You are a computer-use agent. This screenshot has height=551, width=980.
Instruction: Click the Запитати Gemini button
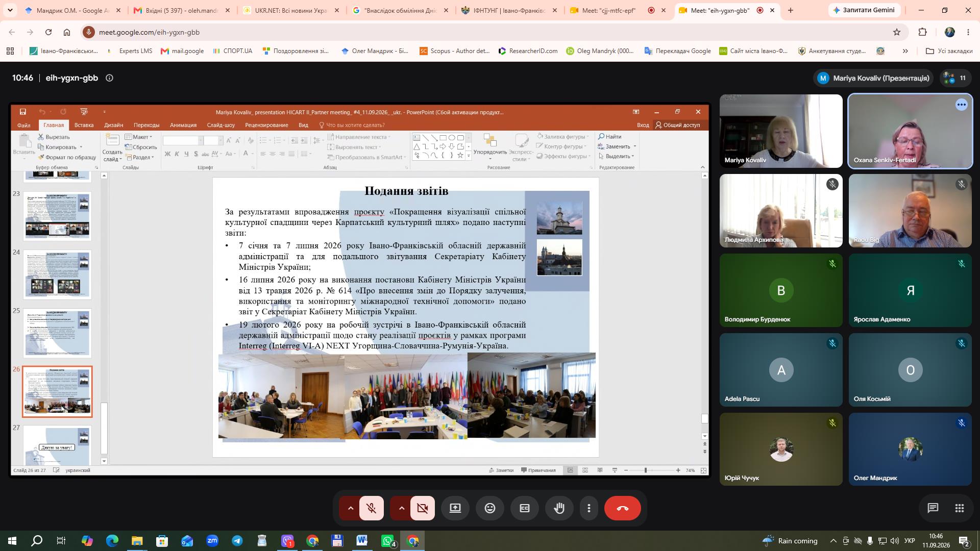tap(865, 10)
